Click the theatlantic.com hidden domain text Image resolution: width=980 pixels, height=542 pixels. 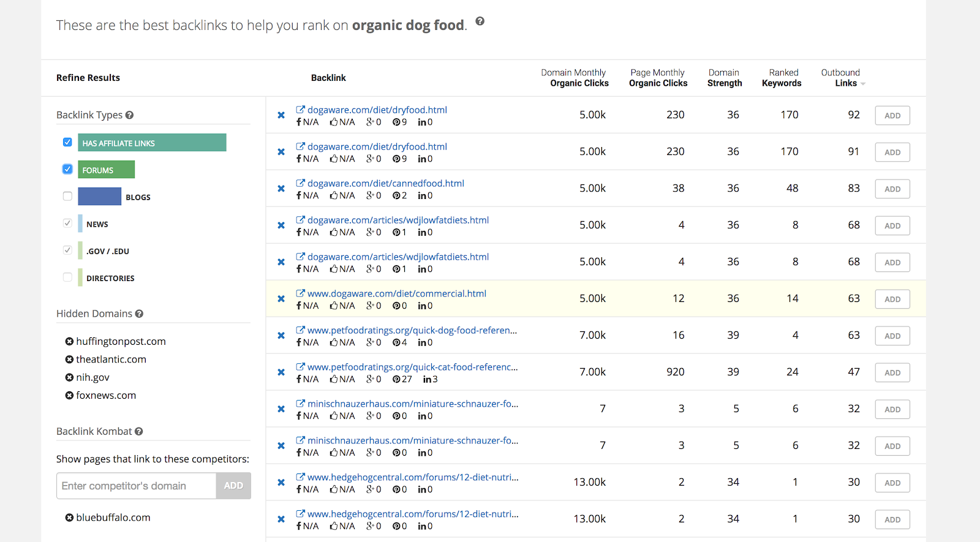(111, 359)
